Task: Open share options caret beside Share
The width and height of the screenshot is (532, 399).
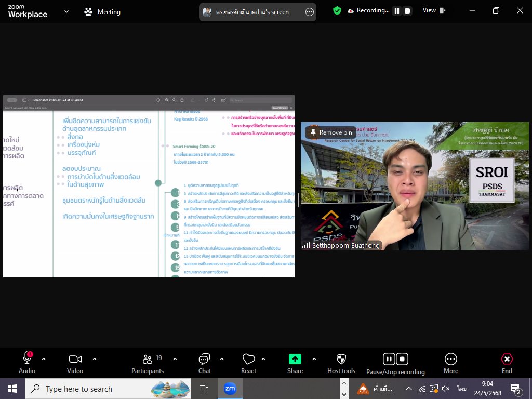Action: [x=314, y=359]
